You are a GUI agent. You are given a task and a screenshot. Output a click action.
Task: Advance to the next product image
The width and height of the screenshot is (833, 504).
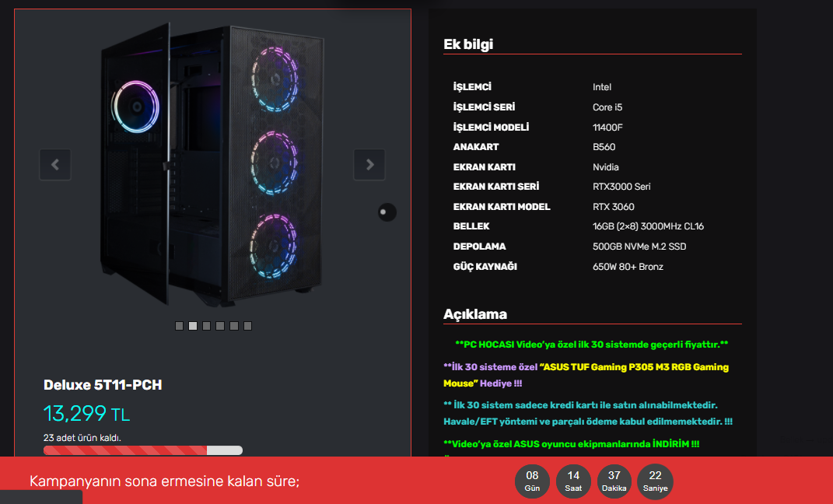(369, 165)
